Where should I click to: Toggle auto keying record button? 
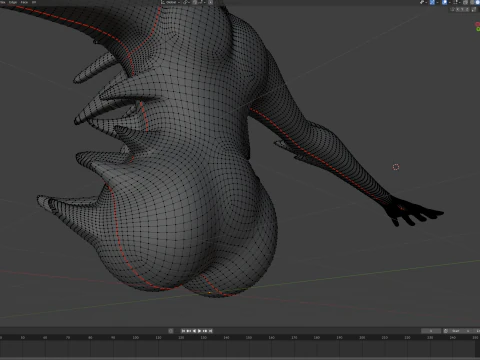point(170,331)
